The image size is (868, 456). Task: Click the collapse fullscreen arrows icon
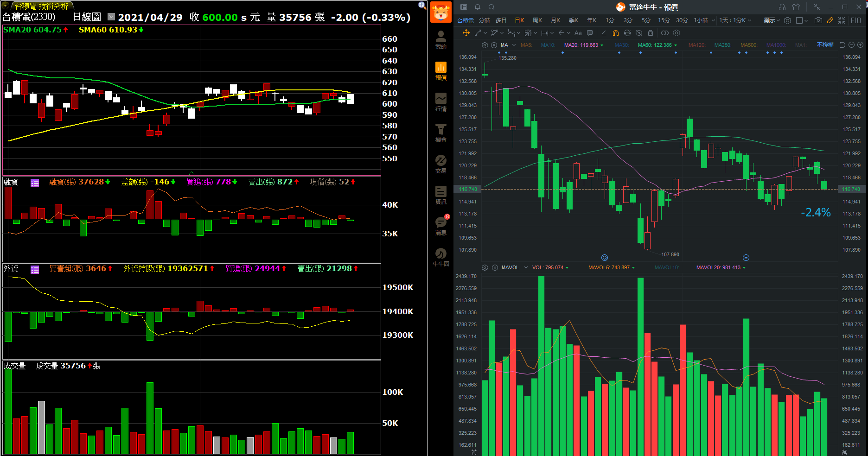pyautogui.click(x=842, y=20)
